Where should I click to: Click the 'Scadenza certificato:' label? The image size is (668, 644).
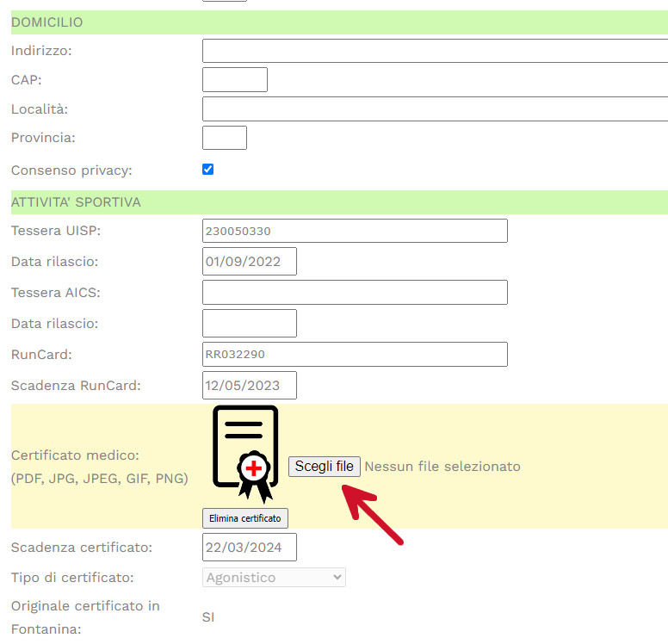click(x=82, y=548)
